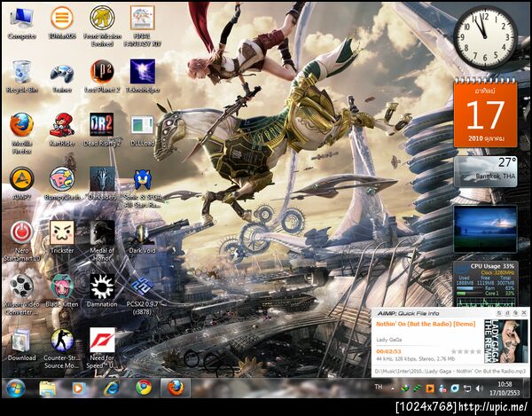Viewport: 532px width, 416px height.
Task: Open the network tray icon
Action: pos(467,389)
